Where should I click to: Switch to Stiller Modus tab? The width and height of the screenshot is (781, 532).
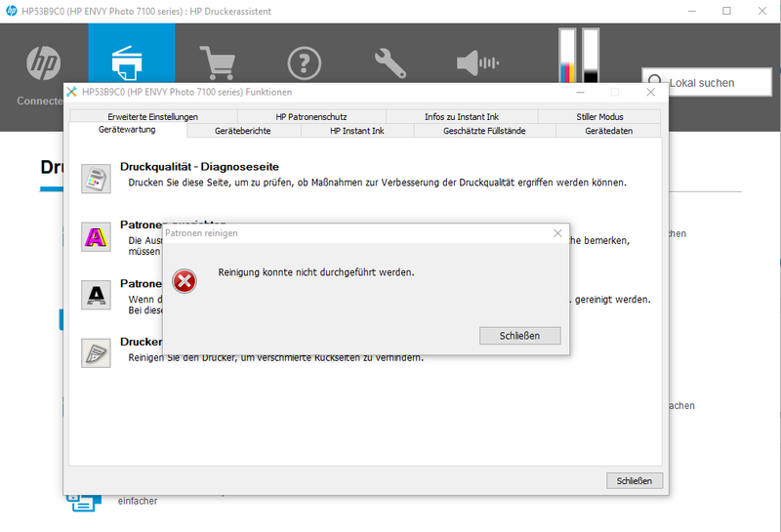pos(599,116)
